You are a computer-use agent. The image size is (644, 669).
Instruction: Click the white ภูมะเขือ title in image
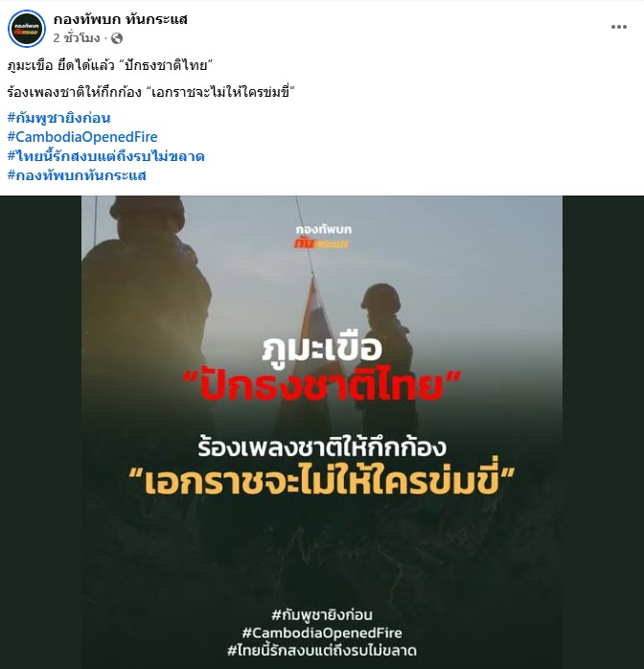tap(322, 348)
